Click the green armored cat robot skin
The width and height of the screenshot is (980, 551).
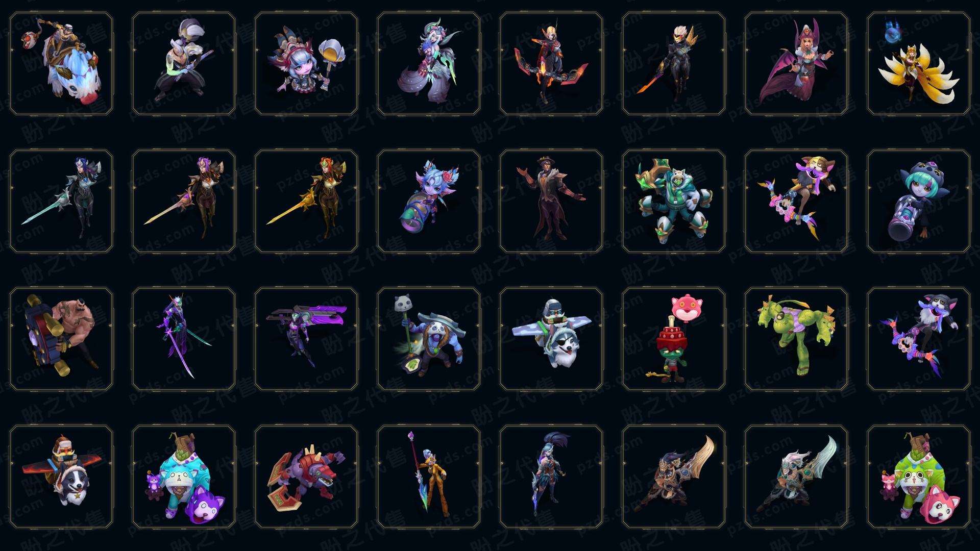tap(673, 201)
